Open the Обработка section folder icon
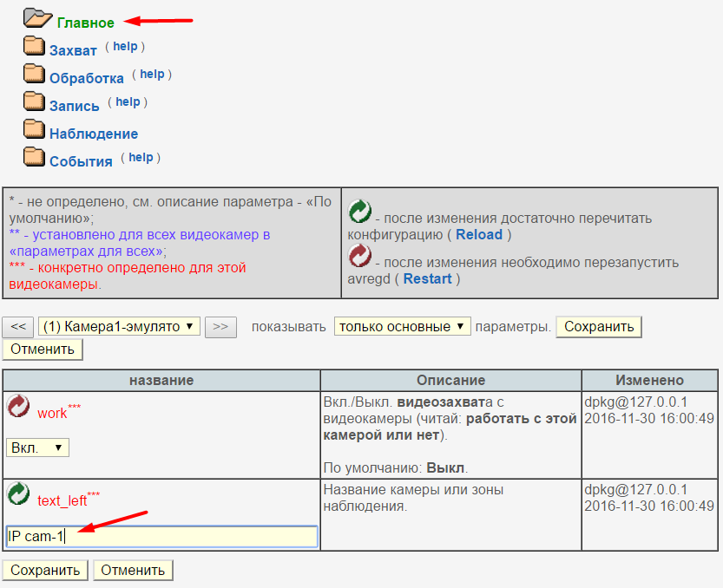723x588 pixels. (x=34, y=74)
